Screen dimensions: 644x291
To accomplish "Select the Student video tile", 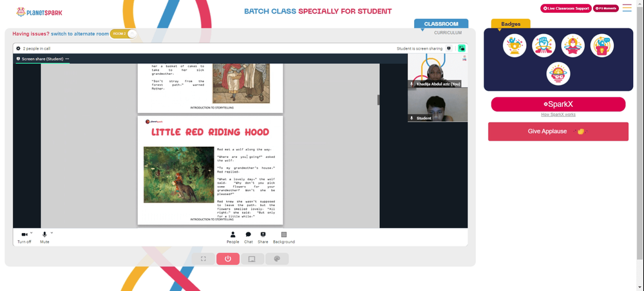I will pyautogui.click(x=437, y=105).
